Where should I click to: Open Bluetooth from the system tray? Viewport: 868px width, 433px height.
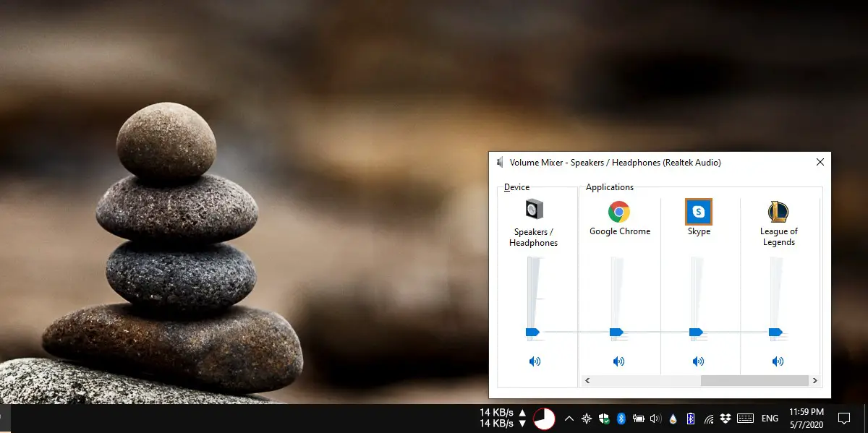[x=621, y=419]
